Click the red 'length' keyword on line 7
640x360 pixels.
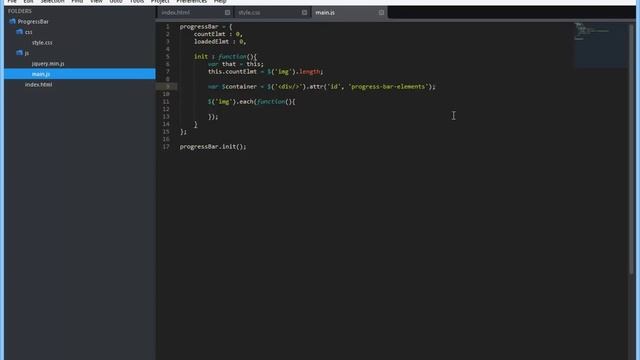[x=310, y=72]
